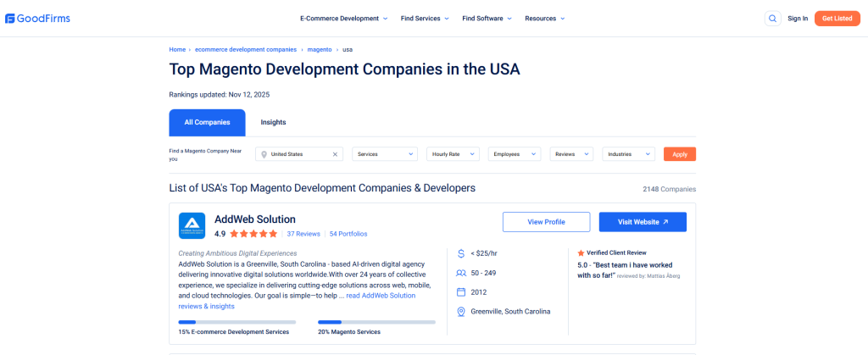Click the founded year '2012' text

(479, 292)
